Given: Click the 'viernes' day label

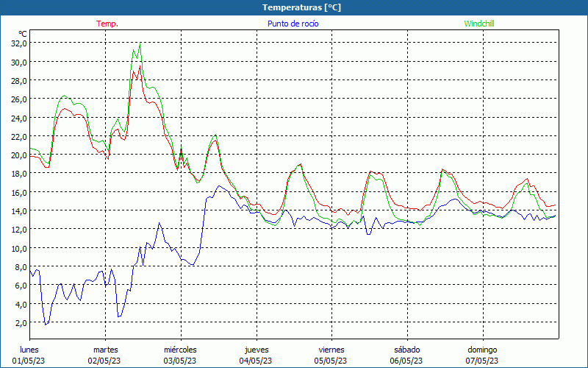Looking at the screenshot, I should [331, 350].
